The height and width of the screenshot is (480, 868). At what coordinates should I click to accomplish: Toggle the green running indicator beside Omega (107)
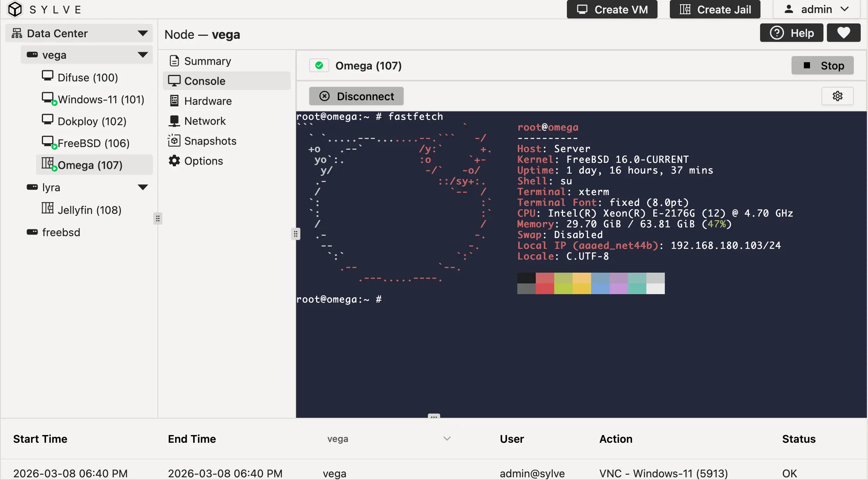[319, 65]
